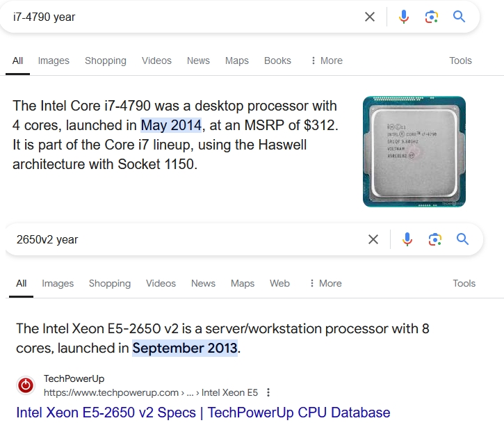Open Tools options for the top search
The height and width of the screenshot is (432, 504).
(460, 61)
